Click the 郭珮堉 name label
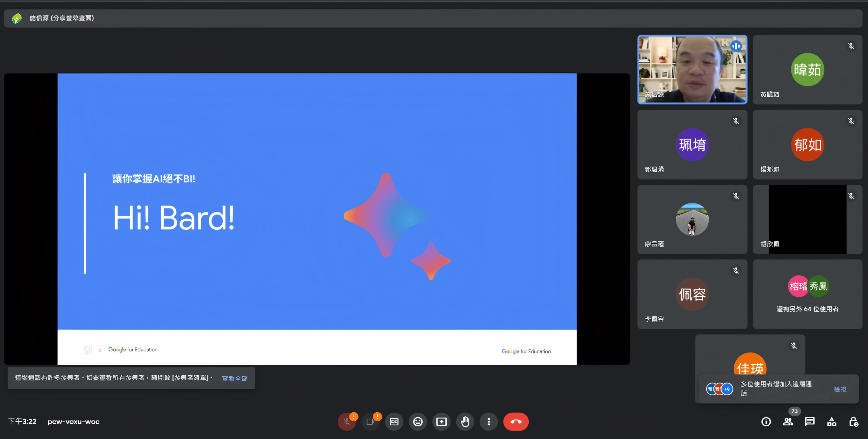 [x=654, y=169]
